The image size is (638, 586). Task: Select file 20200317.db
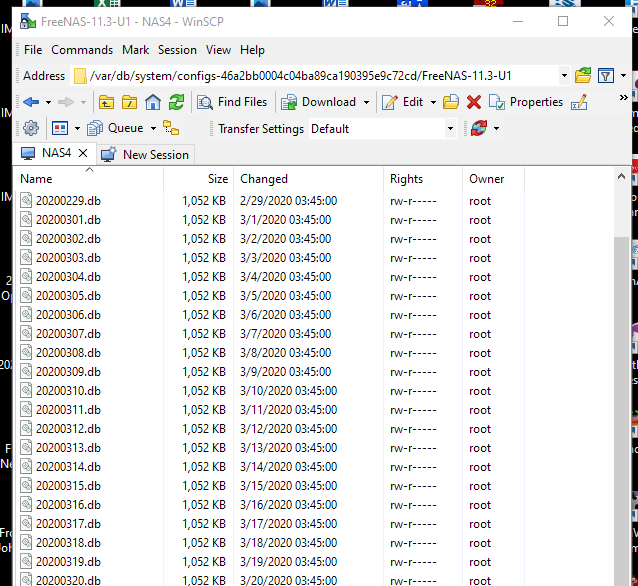click(68, 524)
